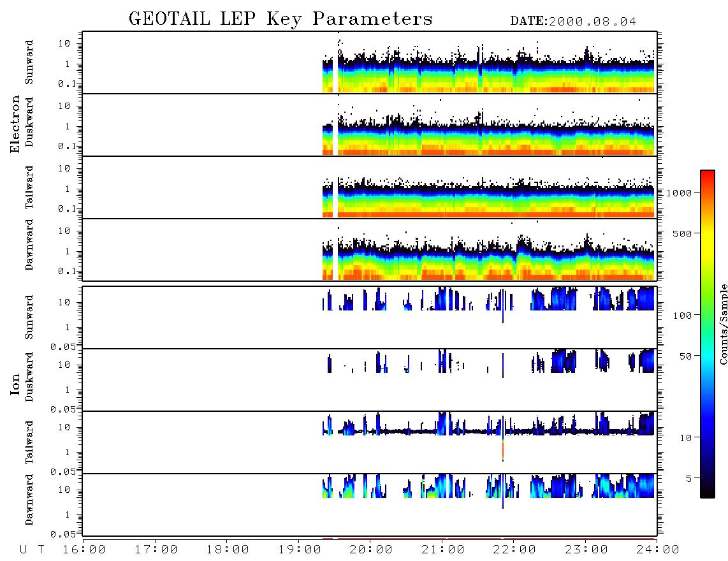Screen dimensions: 728x561
Task: Select the vertical "Electron" group label
Action: click(15, 124)
